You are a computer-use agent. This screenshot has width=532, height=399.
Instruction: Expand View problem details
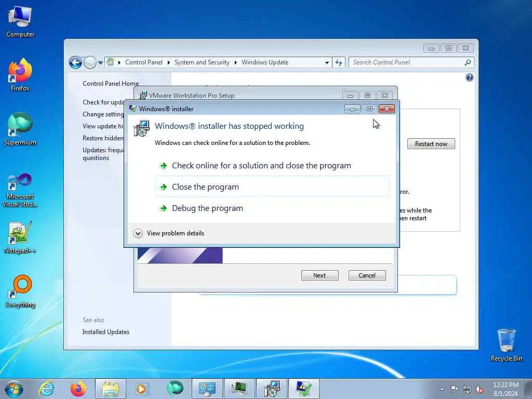click(169, 233)
